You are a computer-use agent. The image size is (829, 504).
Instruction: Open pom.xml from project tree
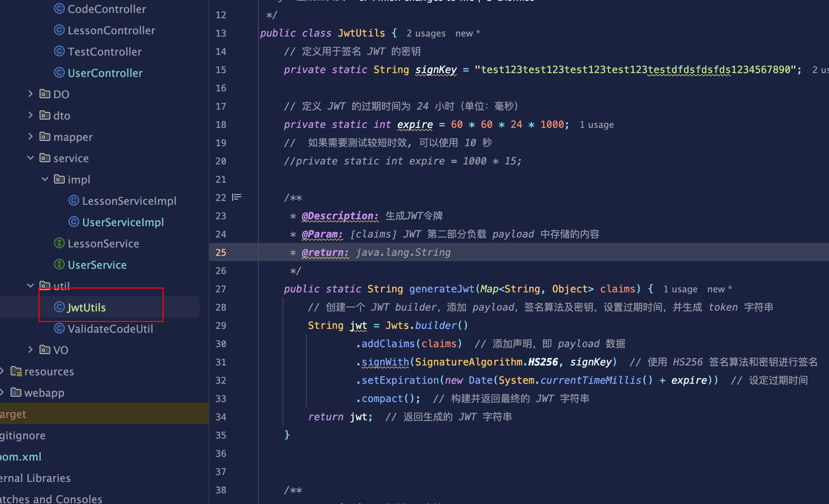tap(21, 456)
